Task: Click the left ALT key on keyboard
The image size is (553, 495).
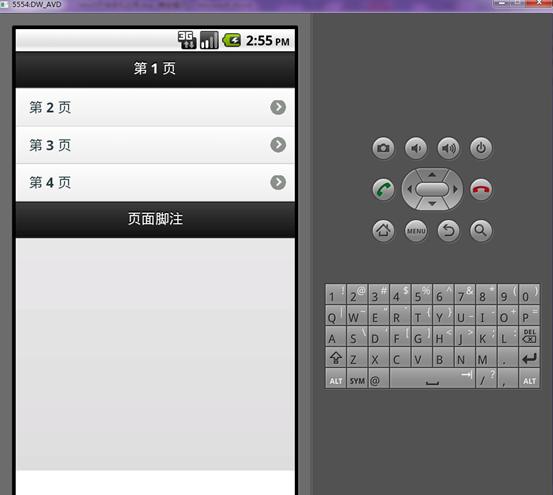Action: (x=336, y=378)
